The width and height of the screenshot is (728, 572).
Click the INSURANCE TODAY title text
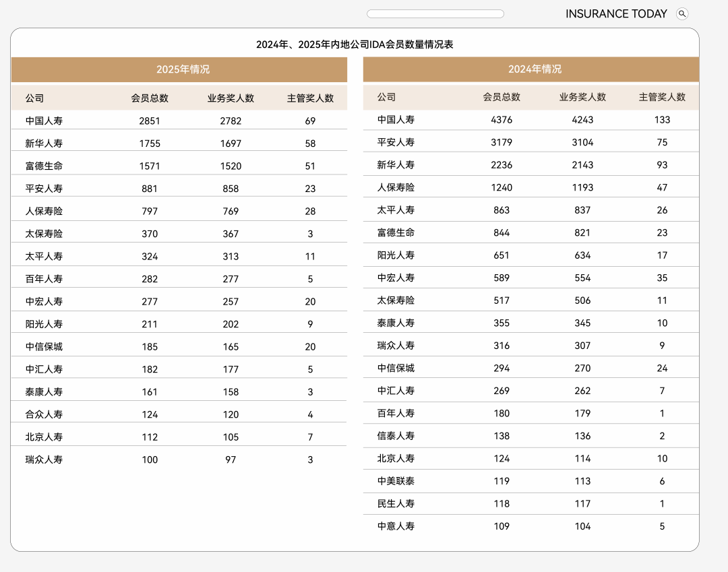616,14
